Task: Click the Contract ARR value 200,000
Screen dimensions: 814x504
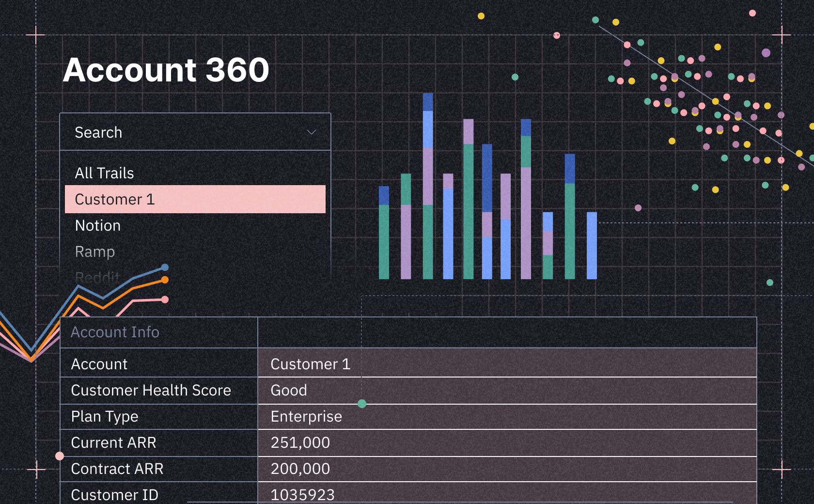Action: pyautogui.click(x=300, y=469)
